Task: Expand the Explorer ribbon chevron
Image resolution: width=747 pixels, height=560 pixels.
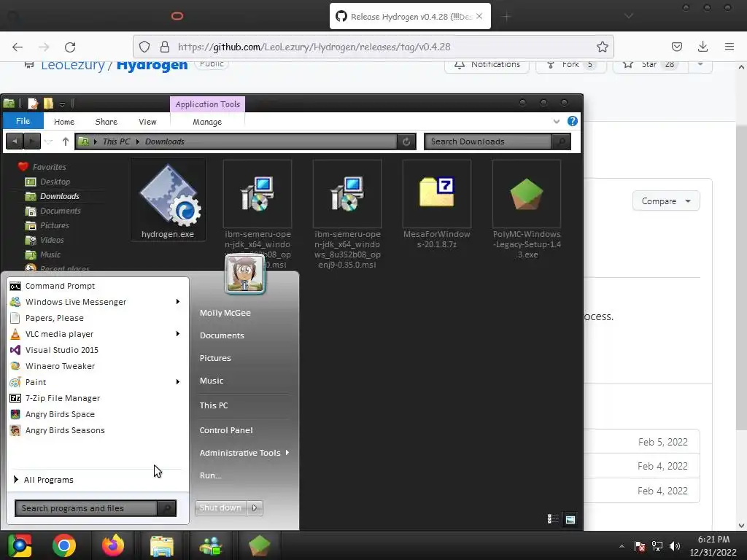Action: 557,122
